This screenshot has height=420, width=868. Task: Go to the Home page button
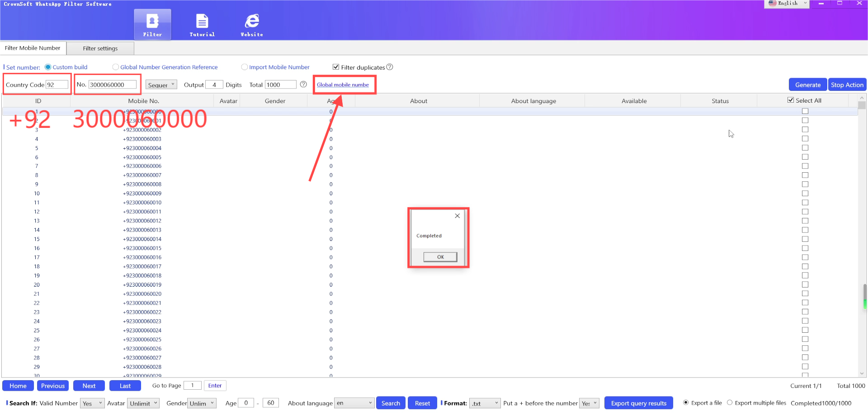tap(18, 386)
